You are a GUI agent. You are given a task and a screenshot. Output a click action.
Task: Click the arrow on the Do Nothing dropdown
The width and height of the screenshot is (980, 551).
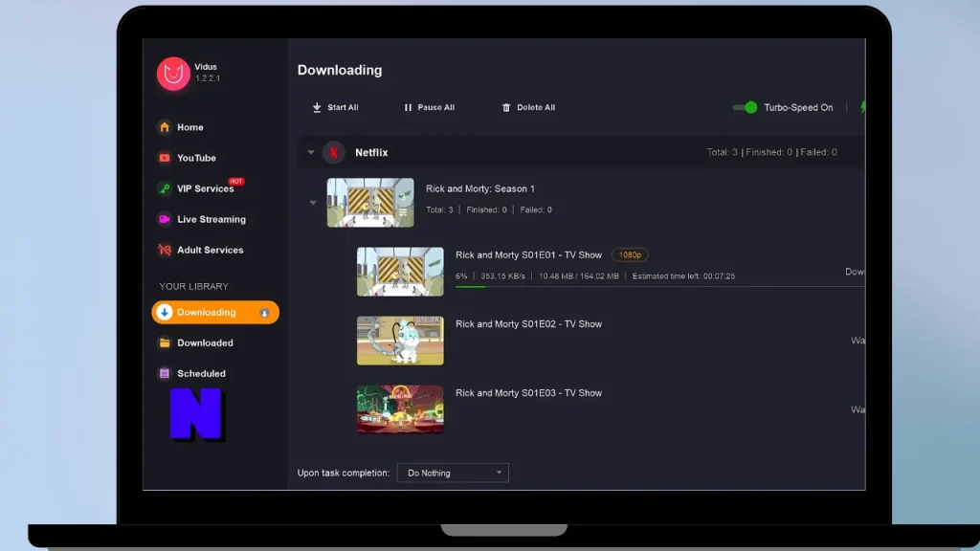click(499, 473)
